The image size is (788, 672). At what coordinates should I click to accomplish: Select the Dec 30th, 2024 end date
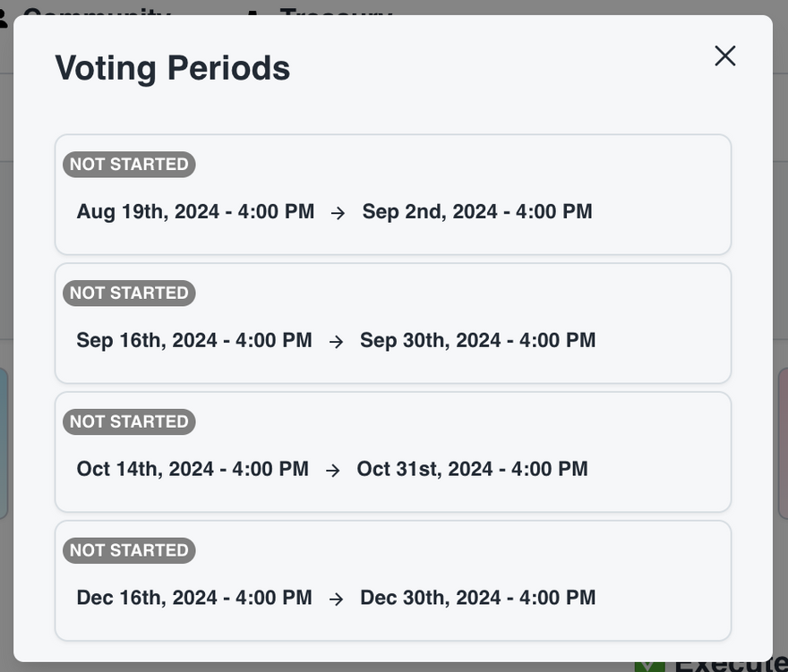[477, 598]
